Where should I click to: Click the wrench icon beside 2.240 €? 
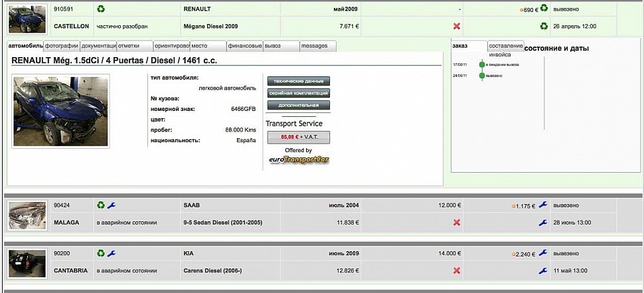click(543, 253)
